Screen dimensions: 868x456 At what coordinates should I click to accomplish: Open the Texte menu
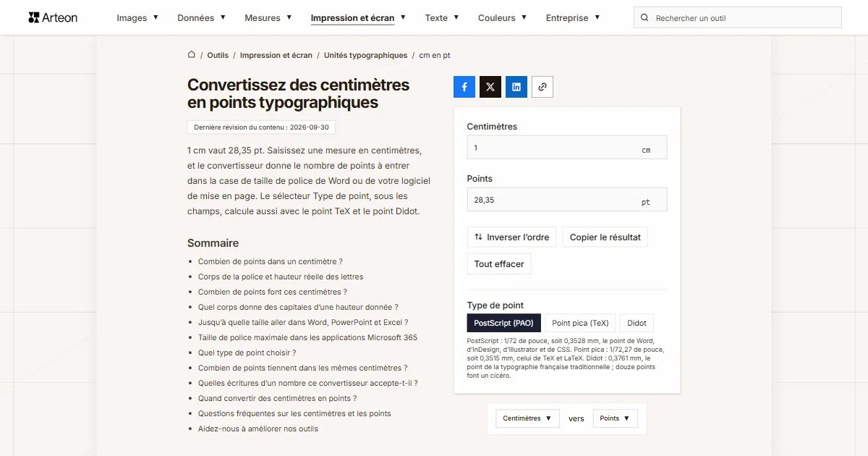click(x=442, y=18)
